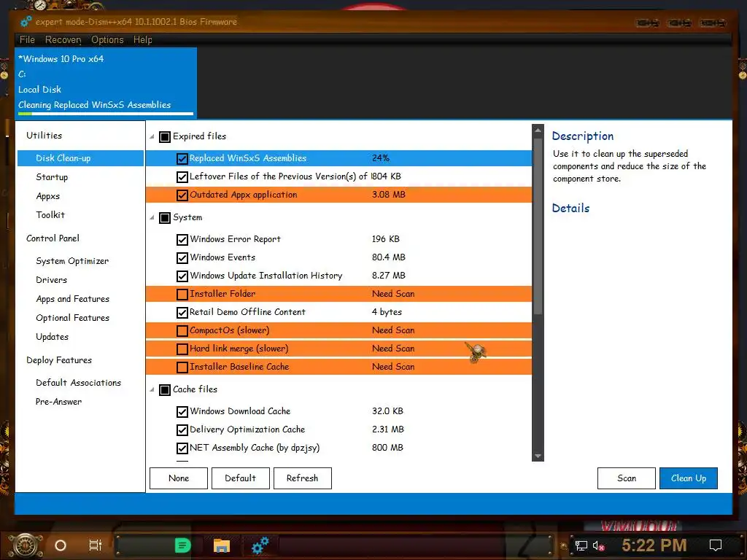Click the Default button
This screenshot has height=560, width=747.
pos(241,478)
